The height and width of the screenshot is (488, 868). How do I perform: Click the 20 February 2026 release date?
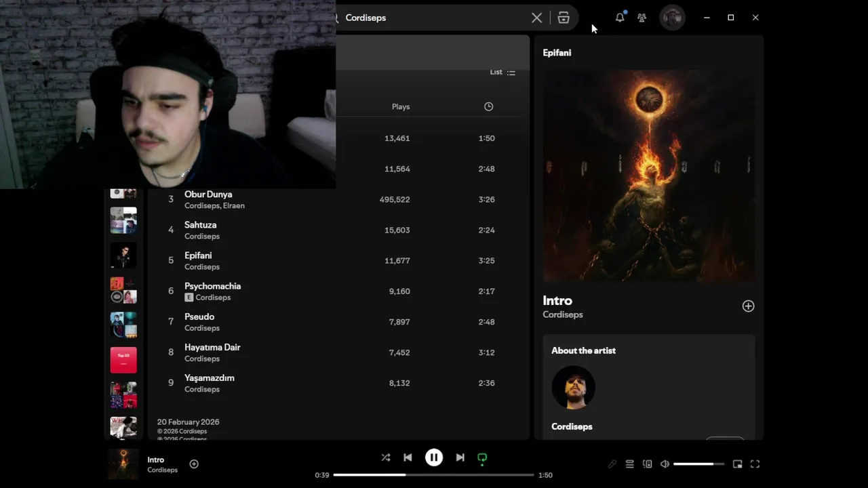pos(188,422)
